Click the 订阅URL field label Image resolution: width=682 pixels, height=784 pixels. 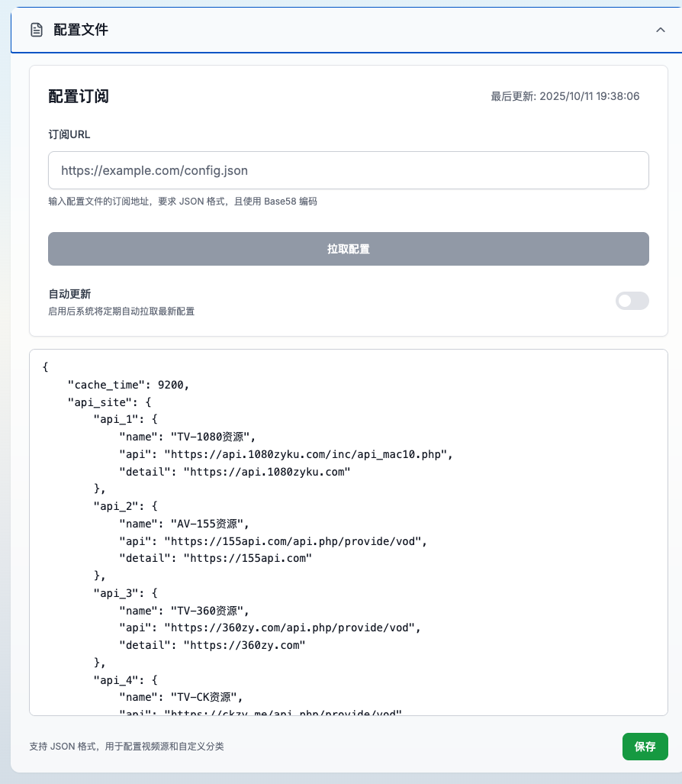point(69,134)
